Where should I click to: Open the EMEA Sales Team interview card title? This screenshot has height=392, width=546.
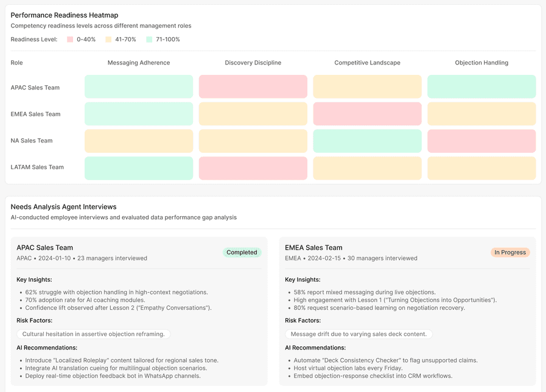pyautogui.click(x=313, y=248)
